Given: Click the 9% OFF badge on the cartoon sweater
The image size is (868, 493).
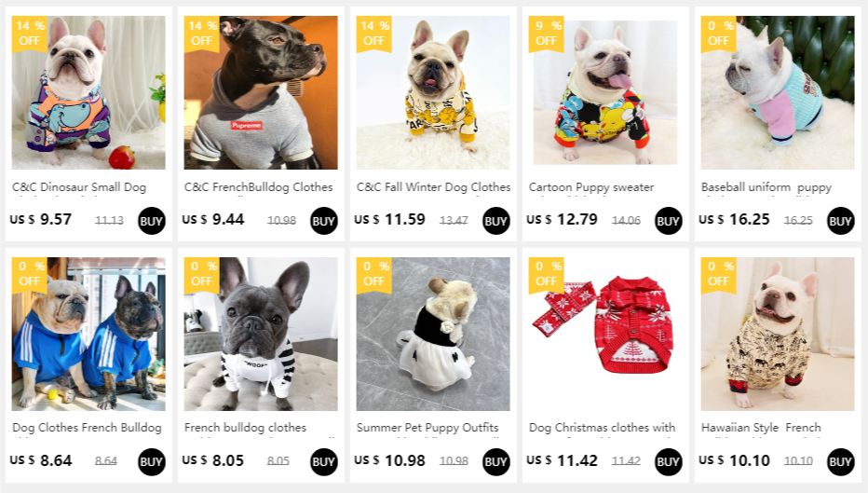Looking at the screenshot, I should (548, 34).
